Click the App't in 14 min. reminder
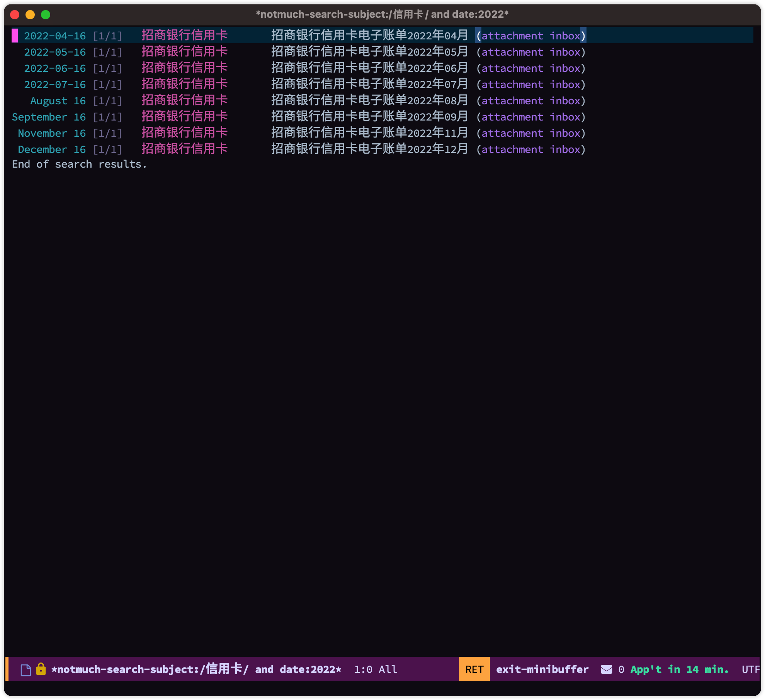 680,669
